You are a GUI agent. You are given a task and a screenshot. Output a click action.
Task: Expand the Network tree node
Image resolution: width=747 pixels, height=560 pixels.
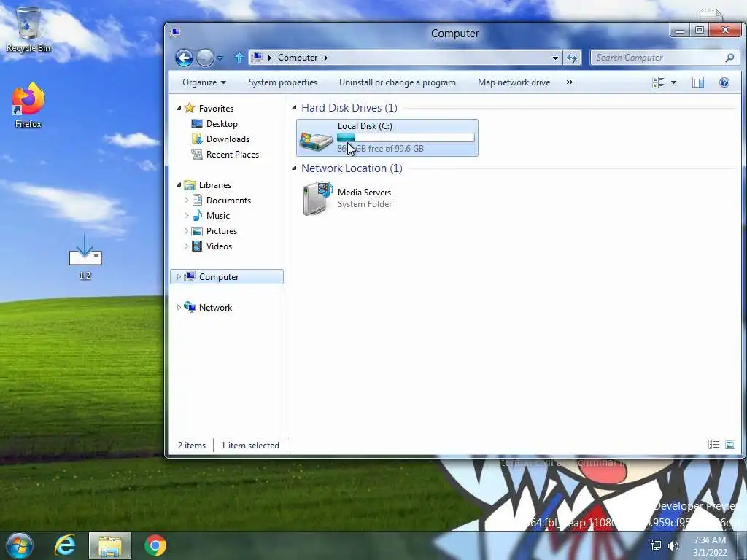[x=179, y=308]
